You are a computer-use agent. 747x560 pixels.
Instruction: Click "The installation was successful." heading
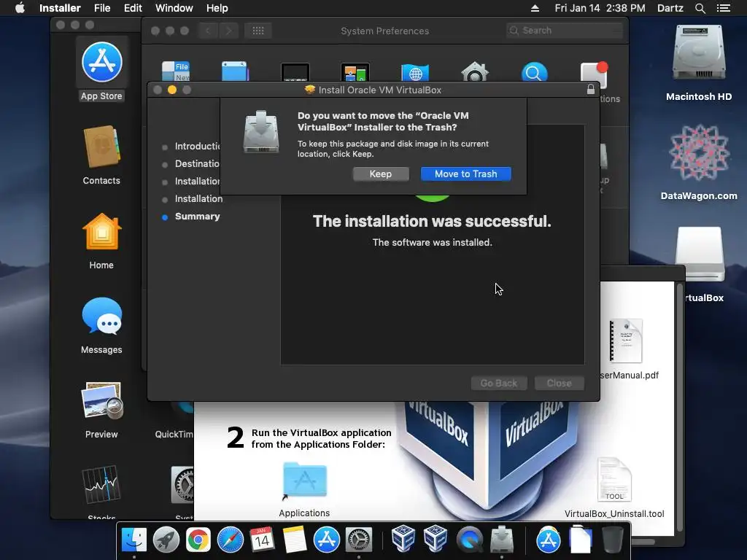pyautogui.click(x=432, y=221)
